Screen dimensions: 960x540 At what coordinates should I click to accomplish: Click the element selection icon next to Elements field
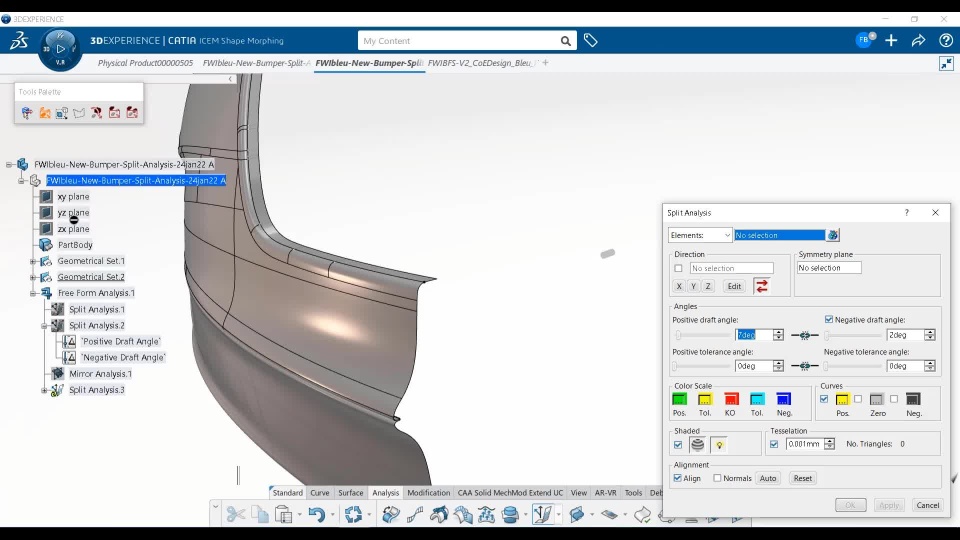(833, 235)
